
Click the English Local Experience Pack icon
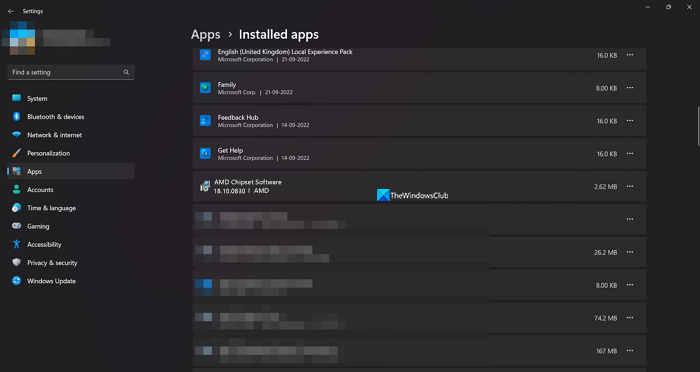(205, 55)
